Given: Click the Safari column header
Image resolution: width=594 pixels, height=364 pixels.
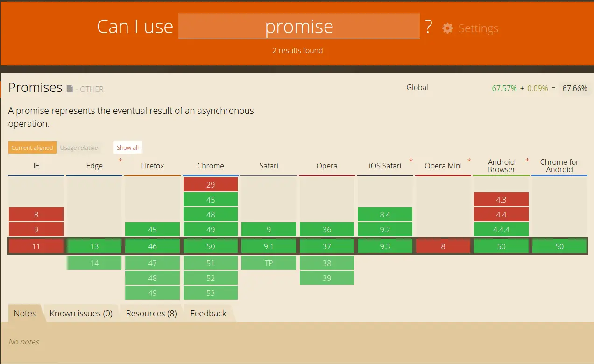Looking at the screenshot, I should coord(269,166).
